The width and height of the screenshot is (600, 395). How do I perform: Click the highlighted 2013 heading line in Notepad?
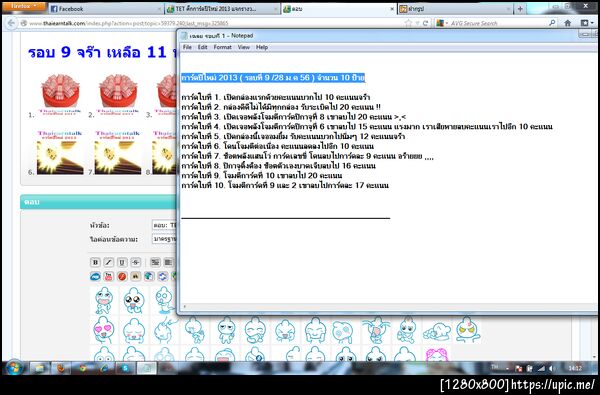tap(273, 78)
